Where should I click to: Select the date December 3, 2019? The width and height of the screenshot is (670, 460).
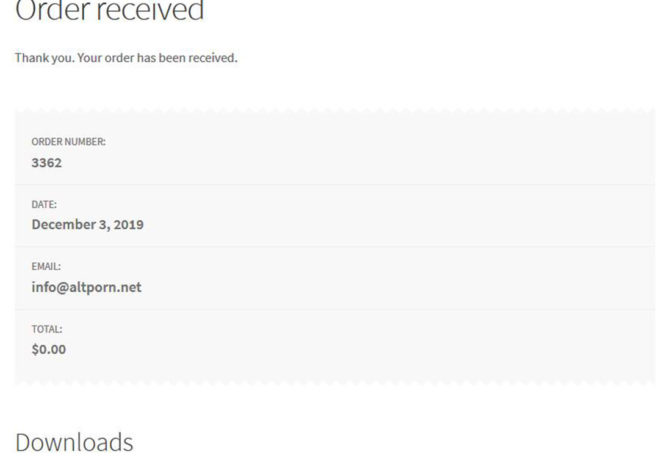(x=87, y=224)
